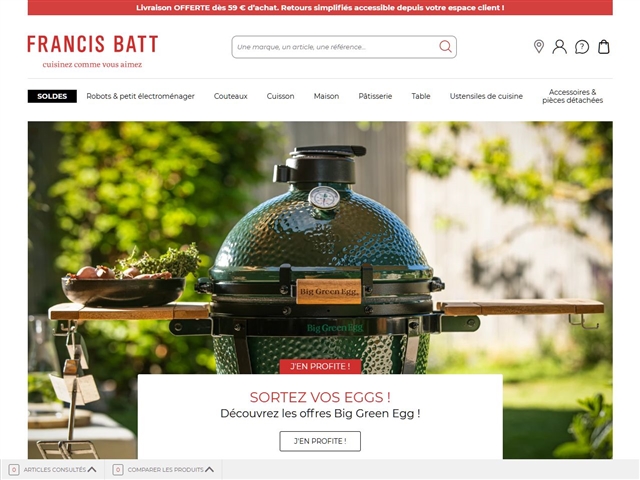
Task: Expand the Comparer les produits chevron
Action: (209, 469)
